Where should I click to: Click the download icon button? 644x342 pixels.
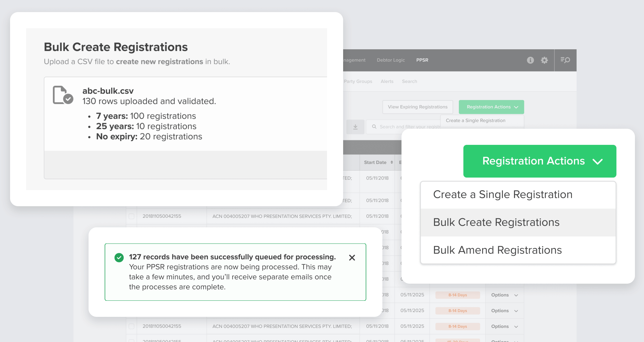(355, 127)
